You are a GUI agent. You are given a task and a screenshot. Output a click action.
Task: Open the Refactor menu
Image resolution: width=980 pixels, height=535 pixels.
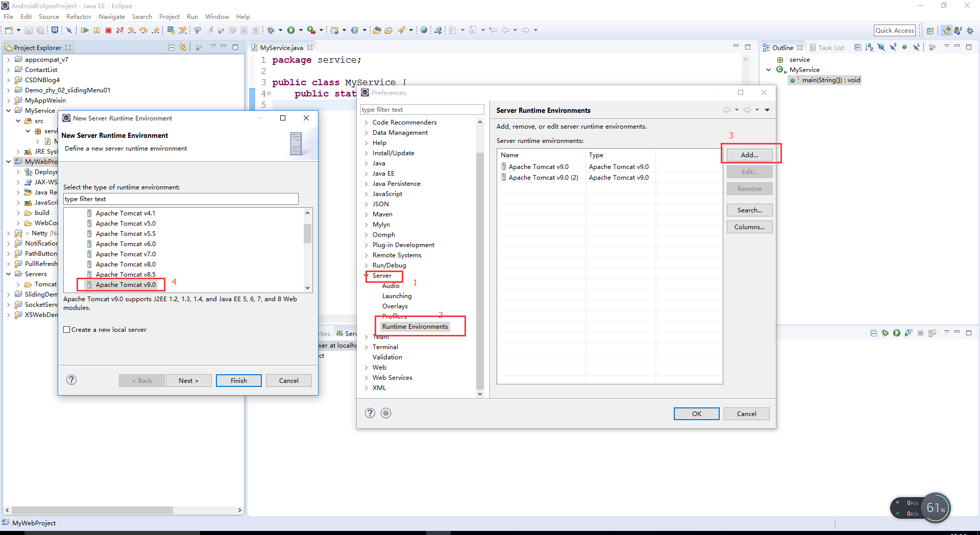tap(79, 16)
